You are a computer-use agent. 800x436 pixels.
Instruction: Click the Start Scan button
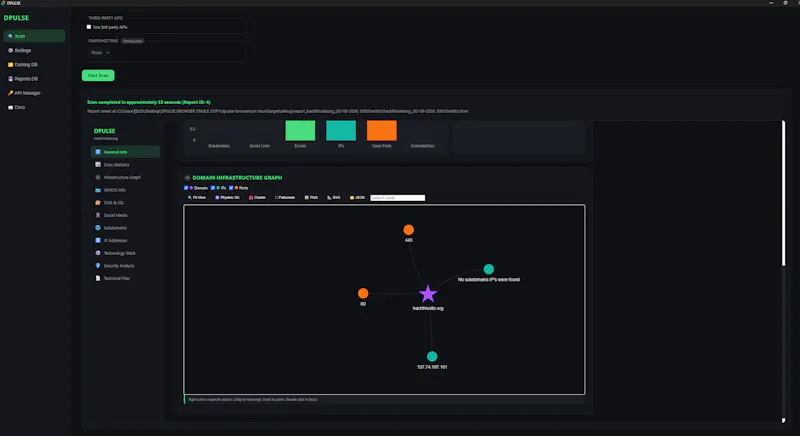click(98, 75)
